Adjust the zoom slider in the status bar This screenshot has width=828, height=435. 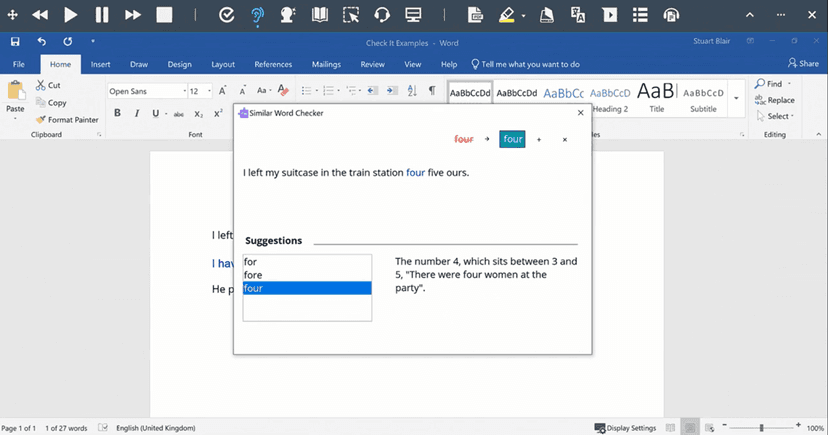(x=761, y=428)
